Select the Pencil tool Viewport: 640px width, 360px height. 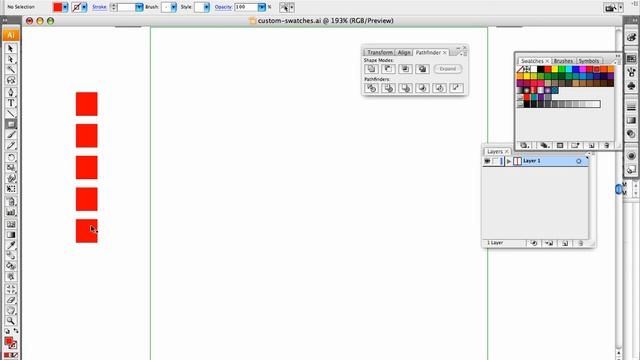coord(11,145)
